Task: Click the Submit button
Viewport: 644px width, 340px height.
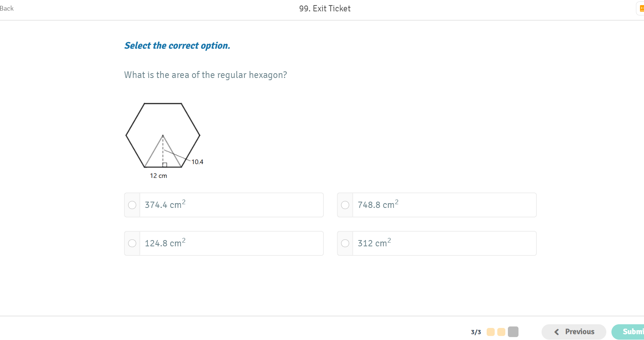Action: point(628,332)
